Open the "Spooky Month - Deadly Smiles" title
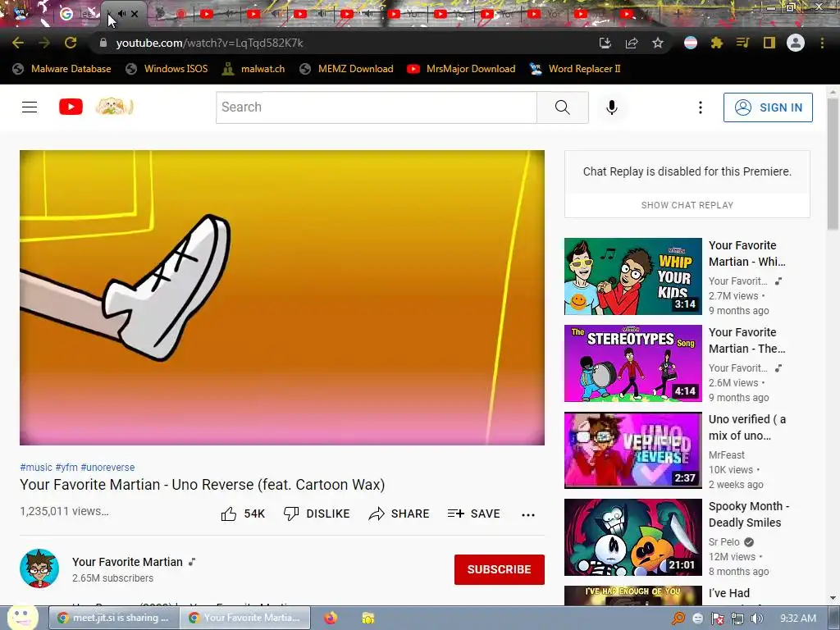Viewport: 840px width, 630px height. [748, 514]
